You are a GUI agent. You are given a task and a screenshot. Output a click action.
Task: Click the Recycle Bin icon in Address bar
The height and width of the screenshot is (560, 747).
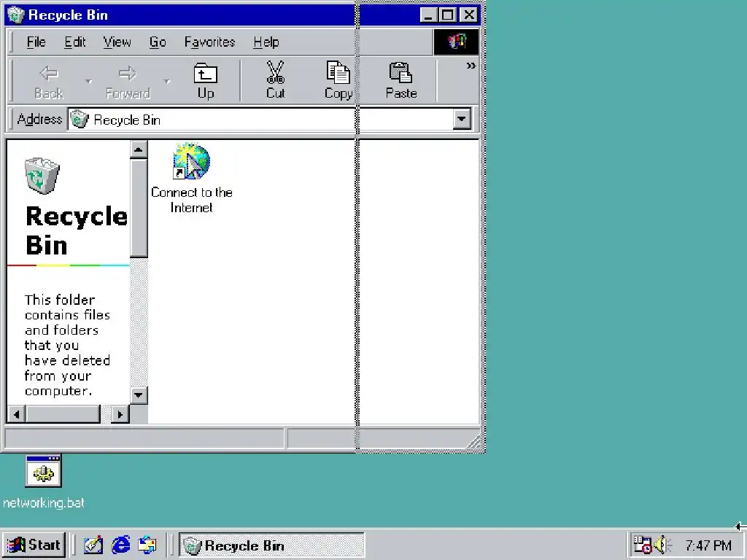coord(80,119)
